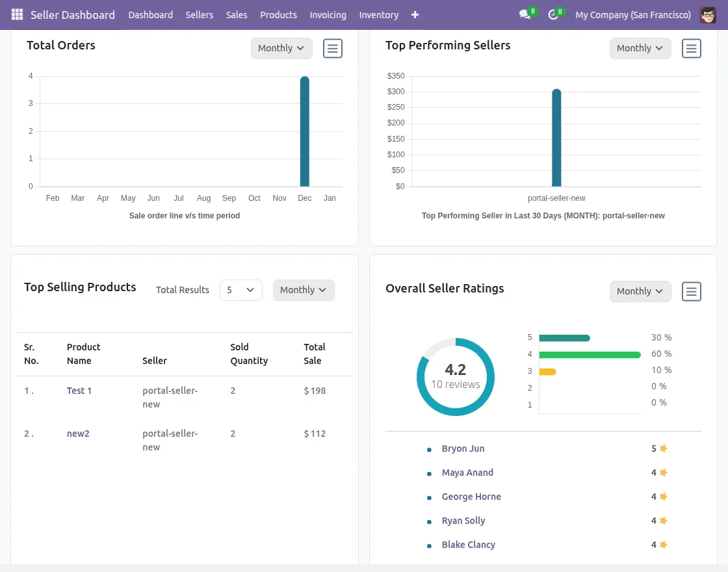
Task: Open the Odoo apps grid menu
Action: (x=16, y=14)
